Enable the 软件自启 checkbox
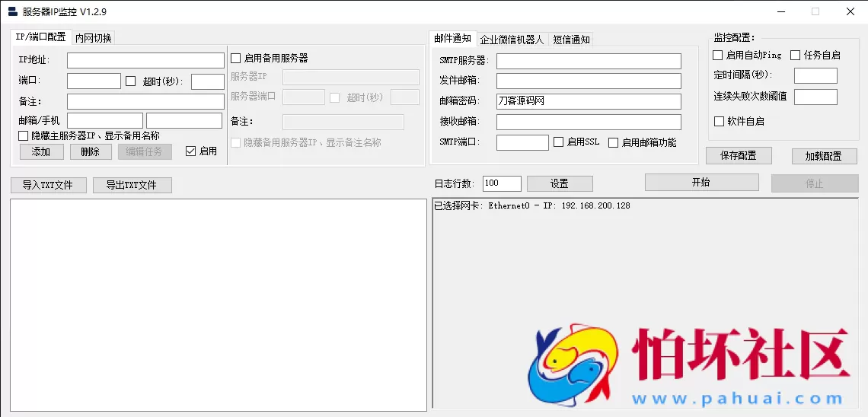The width and height of the screenshot is (868, 417). pos(719,121)
